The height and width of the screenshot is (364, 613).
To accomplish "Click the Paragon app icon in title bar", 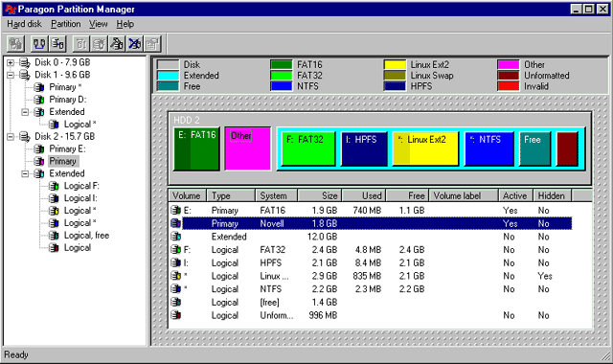I will click(x=11, y=9).
